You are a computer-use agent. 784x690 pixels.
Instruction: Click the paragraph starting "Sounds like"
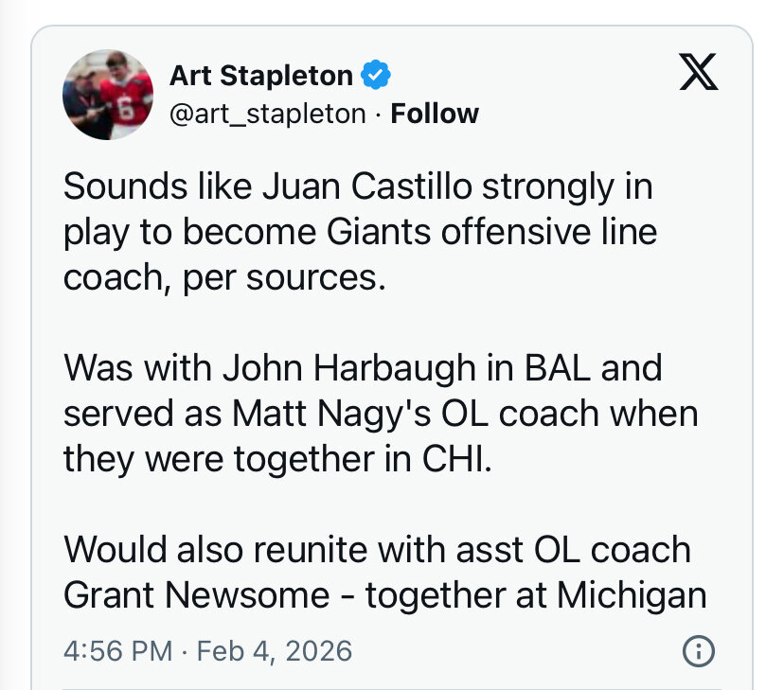360,233
